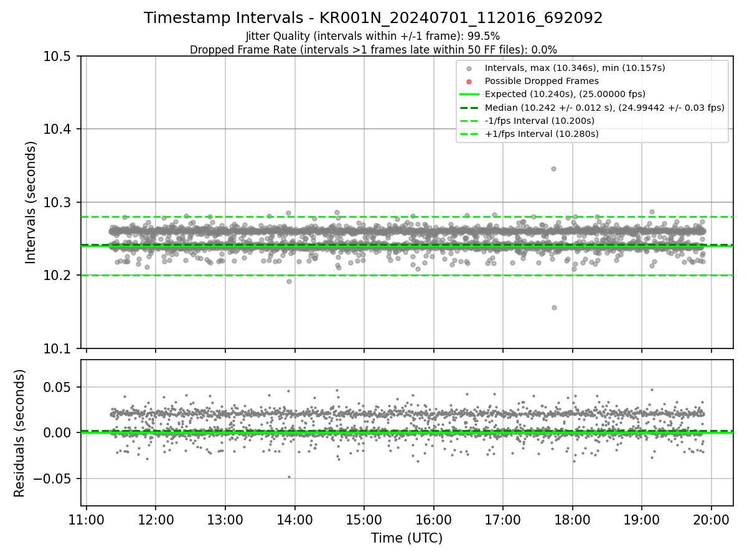Image resolution: width=747 pixels, height=560 pixels.
Task: Click the '18:00' time tick label
Action: [x=573, y=518]
